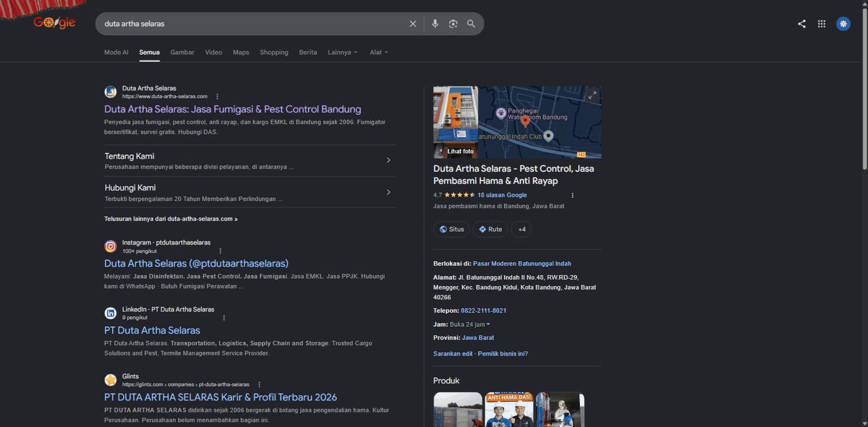Viewport: 868px width, 427px height.
Task: Click Telusuran lainnya dari duta-artha-selaras.com
Action: 171,219
